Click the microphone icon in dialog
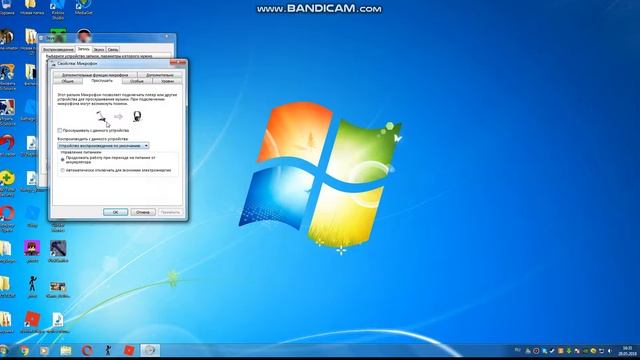640x360 pixels. point(102,117)
